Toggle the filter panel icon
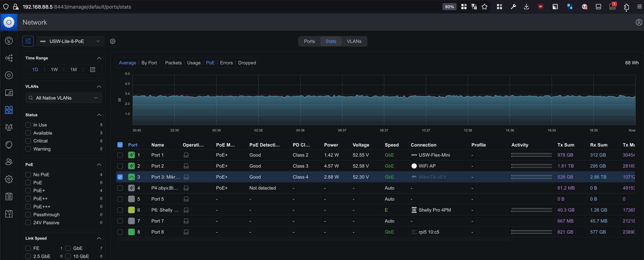 [x=28, y=41]
